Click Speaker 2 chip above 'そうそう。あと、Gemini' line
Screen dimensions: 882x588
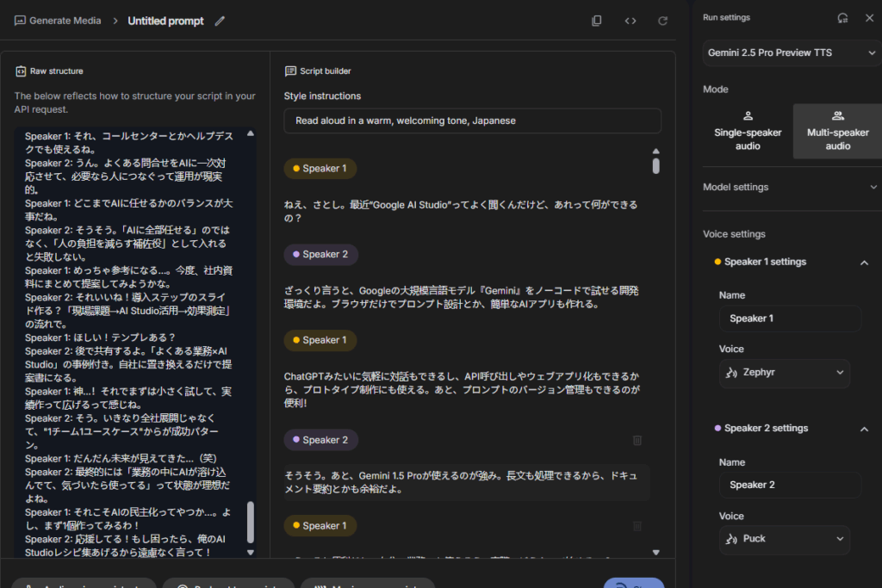[x=320, y=440]
